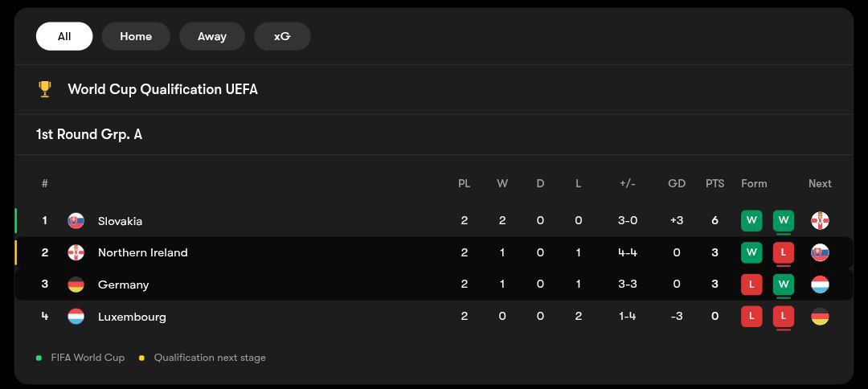Click Northern Ireland's team flag icon
868x389 pixels.
click(x=76, y=252)
